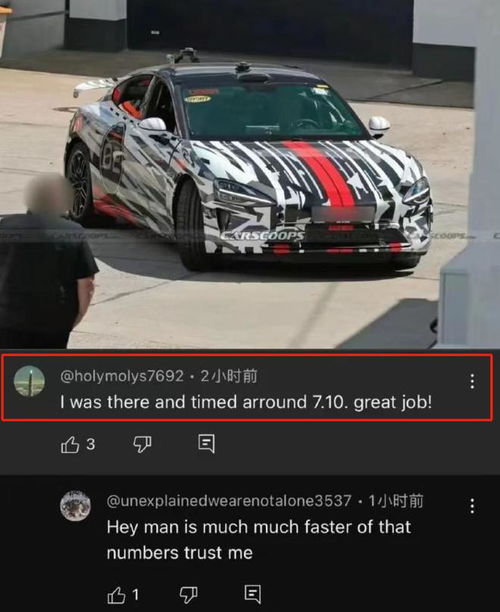The image size is (500, 612).
Task: Like the reply from @unexplainedwearenotalone3537
Action: (x=116, y=595)
